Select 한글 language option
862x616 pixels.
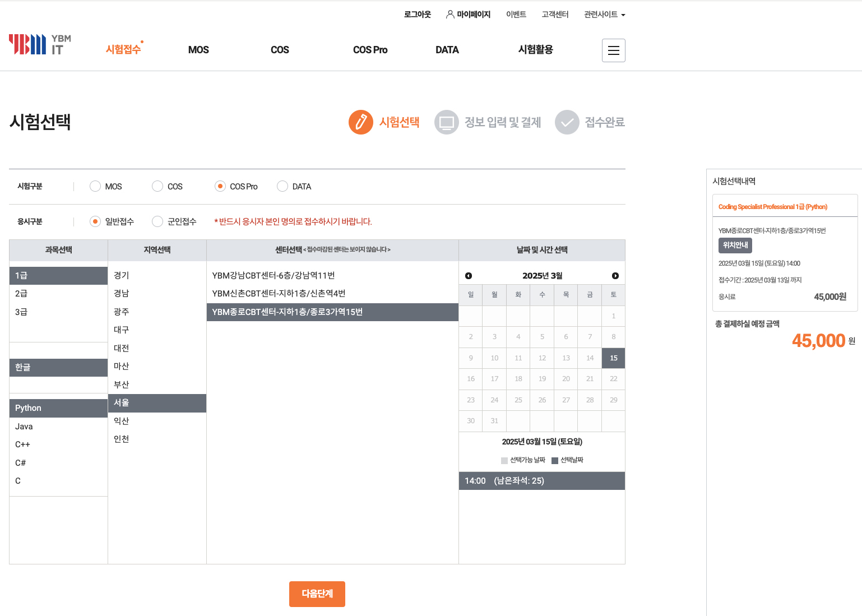coord(58,368)
